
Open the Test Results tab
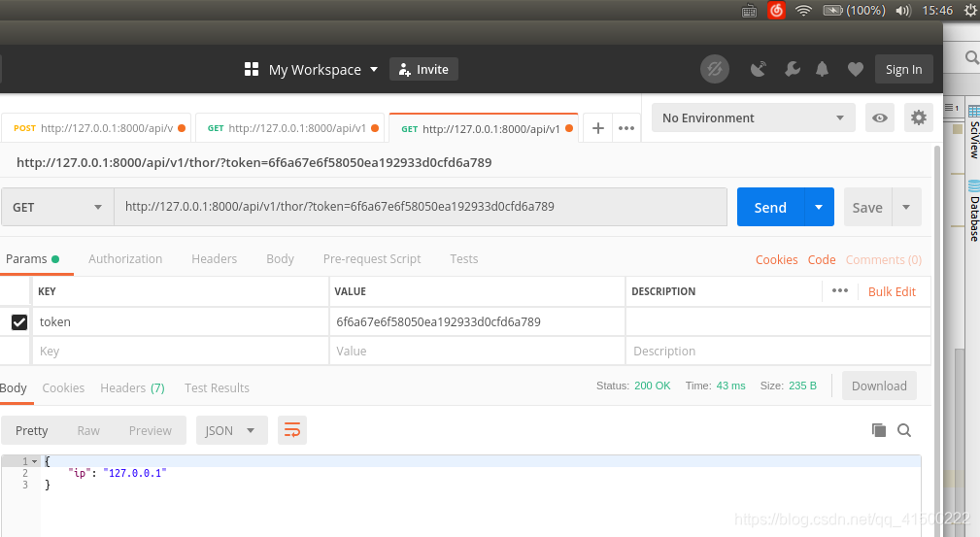pyautogui.click(x=217, y=387)
